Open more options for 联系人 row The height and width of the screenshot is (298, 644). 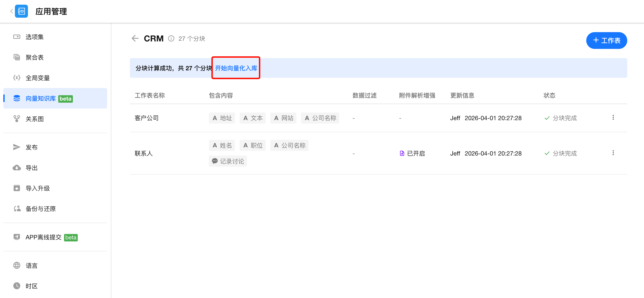coord(613,153)
